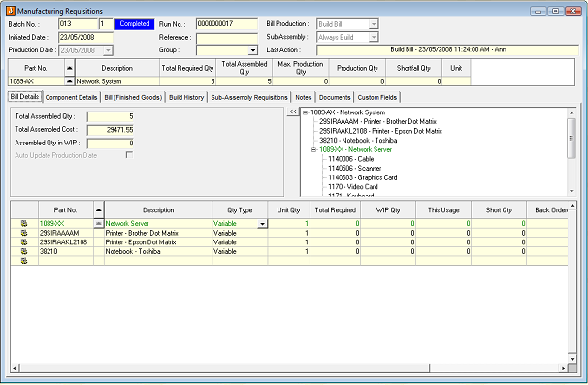Click sort arrow beside upper Part No. header
Viewport: 588px width, 385px height.
[69, 68]
